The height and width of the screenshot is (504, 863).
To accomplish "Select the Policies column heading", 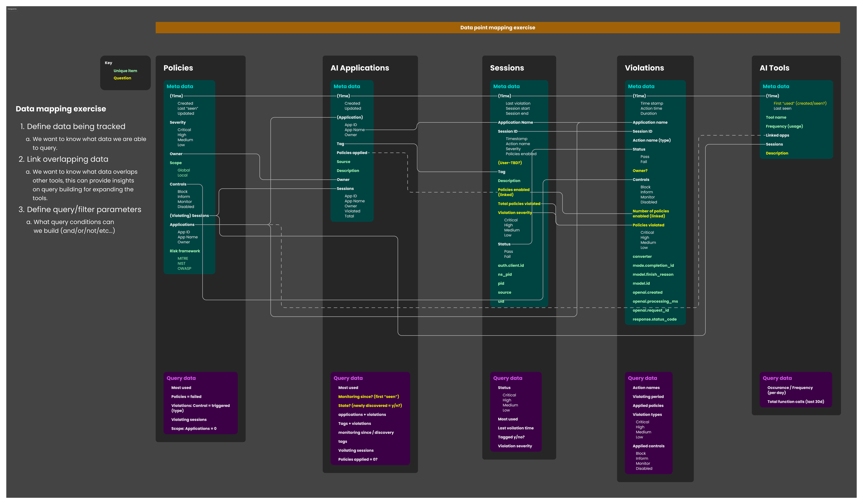I will [x=178, y=68].
